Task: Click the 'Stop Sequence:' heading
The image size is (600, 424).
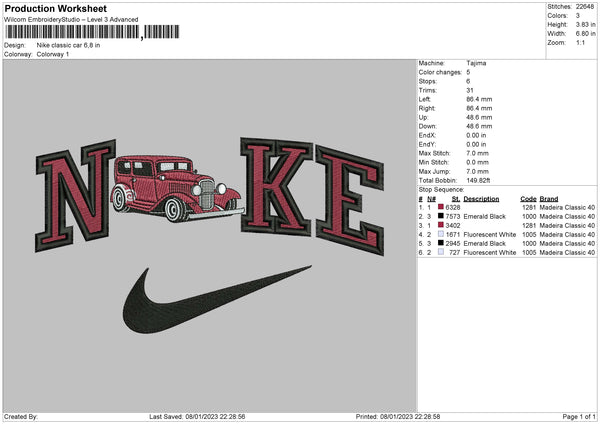Action: [x=441, y=190]
